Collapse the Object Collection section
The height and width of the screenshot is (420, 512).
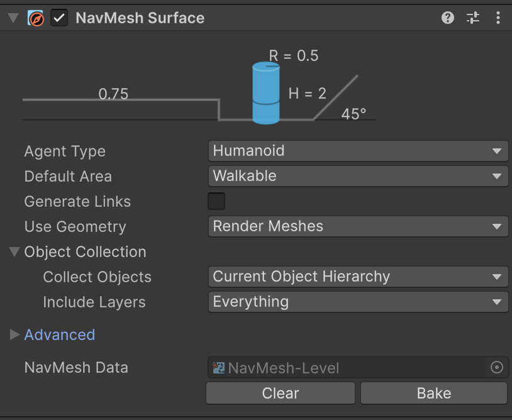pyautogui.click(x=14, y=252)
